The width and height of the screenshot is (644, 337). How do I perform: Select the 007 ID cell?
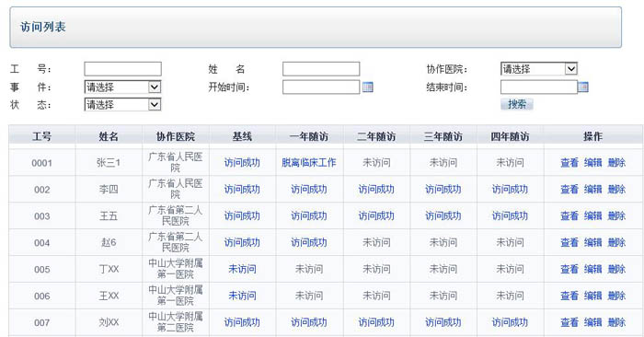click(x=42, y=322)
